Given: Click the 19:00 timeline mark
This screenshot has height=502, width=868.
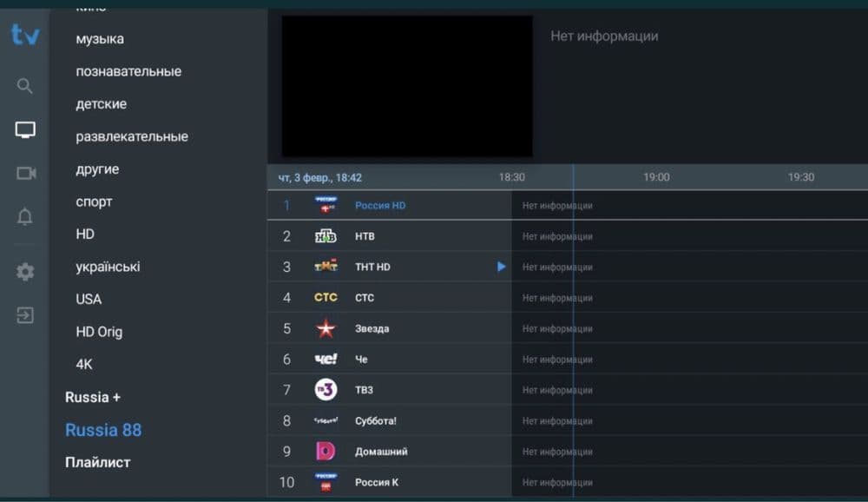Looking at the screenshot, I should 656,177.
